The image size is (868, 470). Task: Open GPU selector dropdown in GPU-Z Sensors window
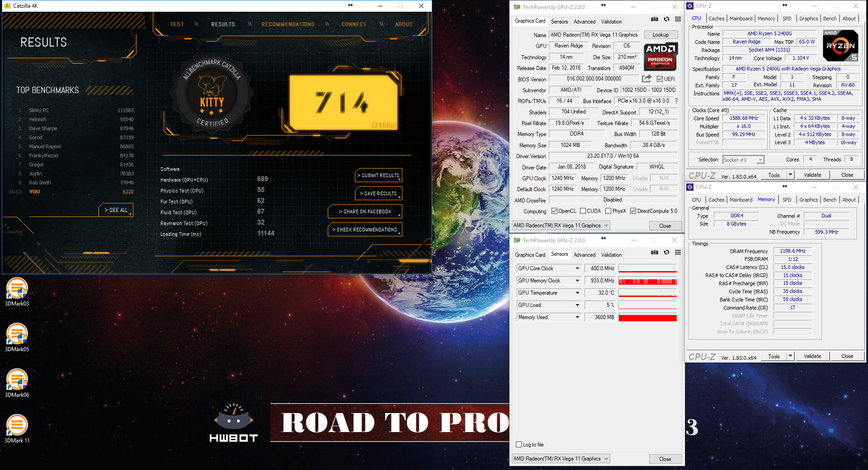(561, 459)
